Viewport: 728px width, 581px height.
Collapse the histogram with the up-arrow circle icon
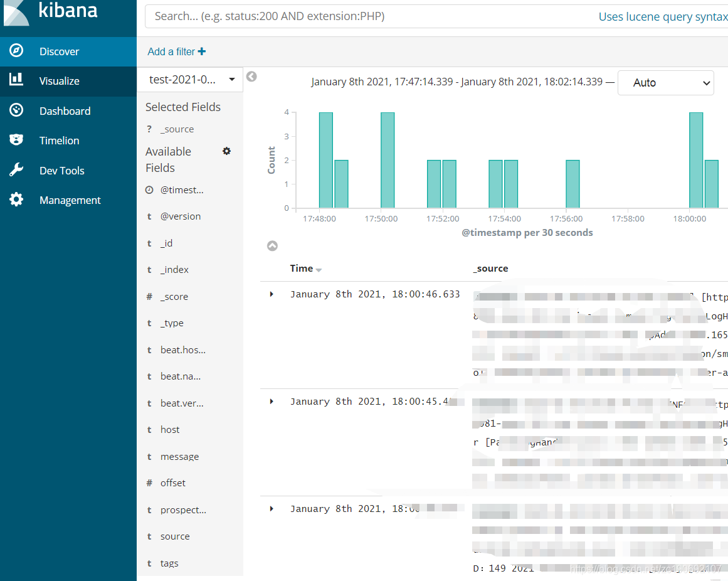[273, 246]
